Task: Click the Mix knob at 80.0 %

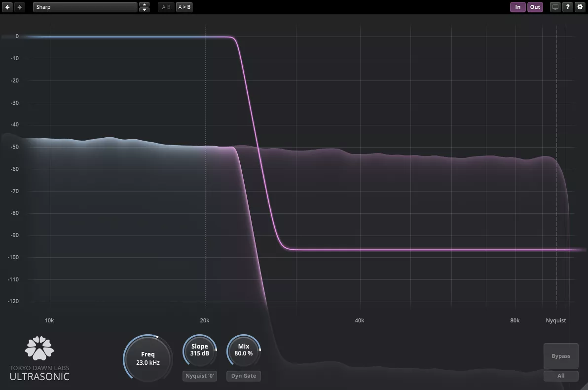Action: click(244, 351)
